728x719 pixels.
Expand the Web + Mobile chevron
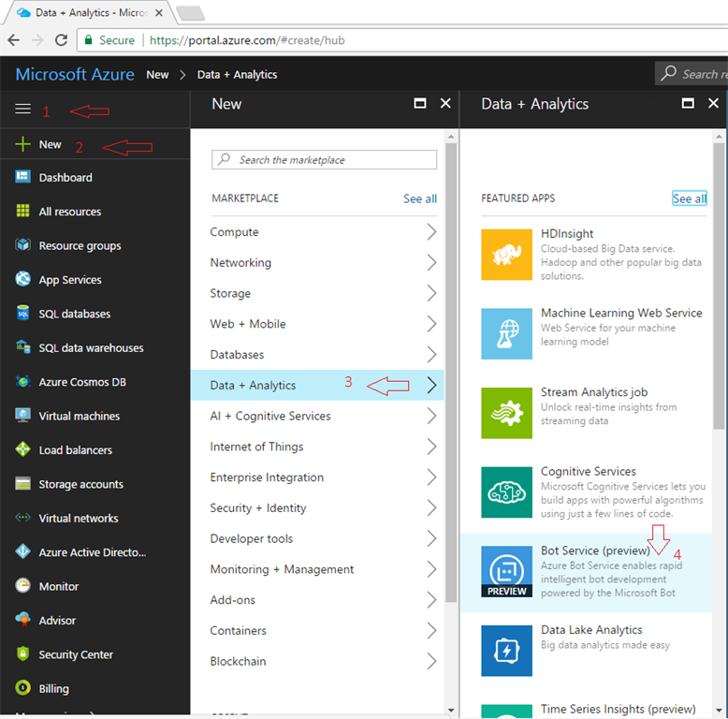[431, 324]
